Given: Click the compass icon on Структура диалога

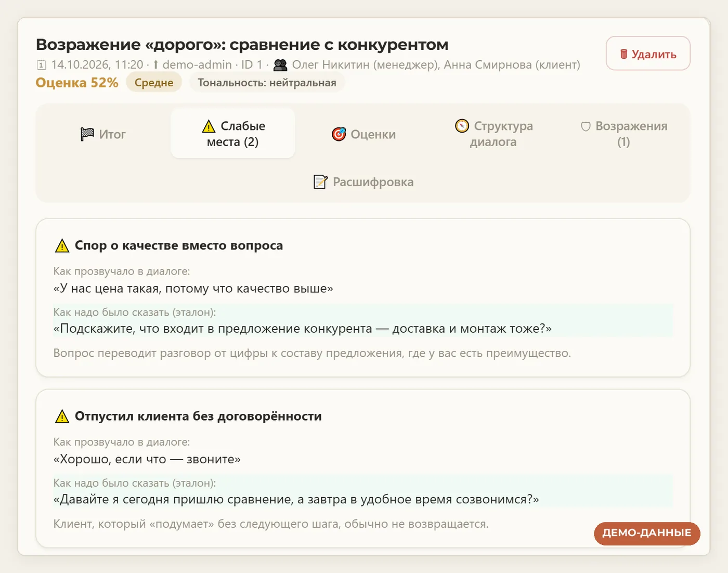Looking at the screenshot, I should (x=462, y=126).
